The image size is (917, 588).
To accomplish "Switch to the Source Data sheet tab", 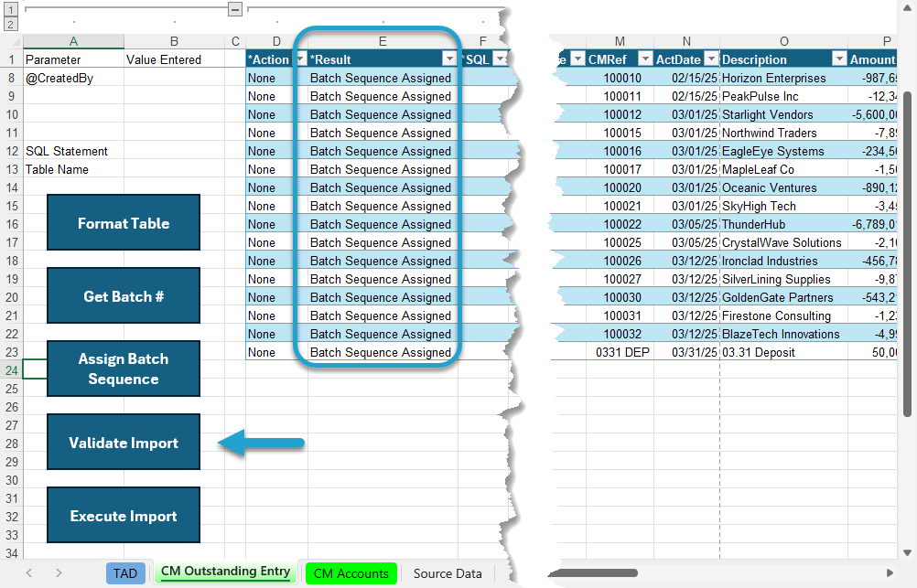I will click(x=448, y=573).
